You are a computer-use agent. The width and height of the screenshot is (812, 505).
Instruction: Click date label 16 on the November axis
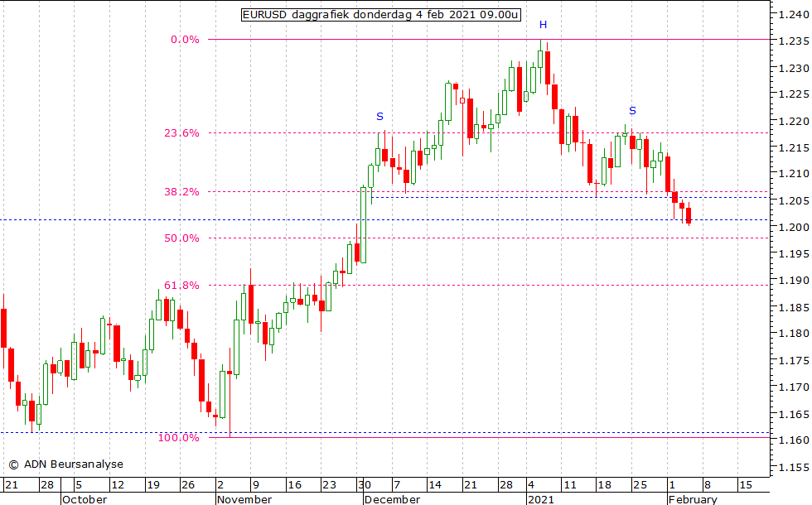click(x=295, y=485)
